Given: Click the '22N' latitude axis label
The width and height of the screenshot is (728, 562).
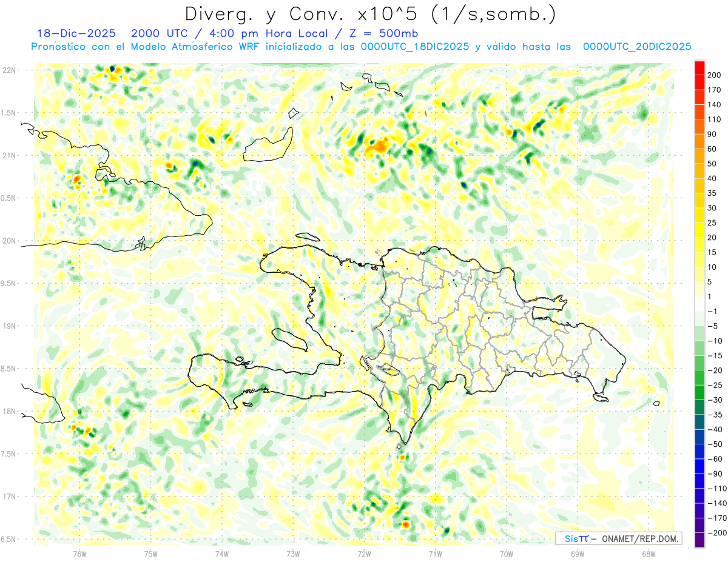Looking at the screenshot, I should pos(9,70).
